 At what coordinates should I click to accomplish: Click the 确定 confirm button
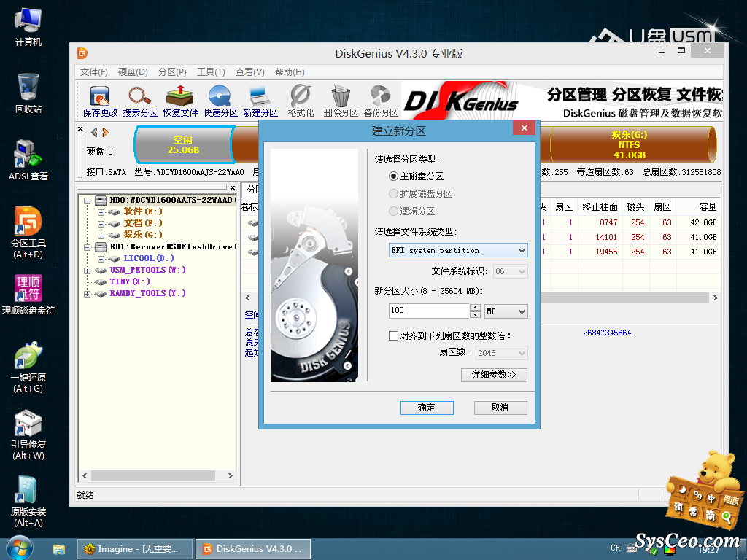[x=427, y=408]
